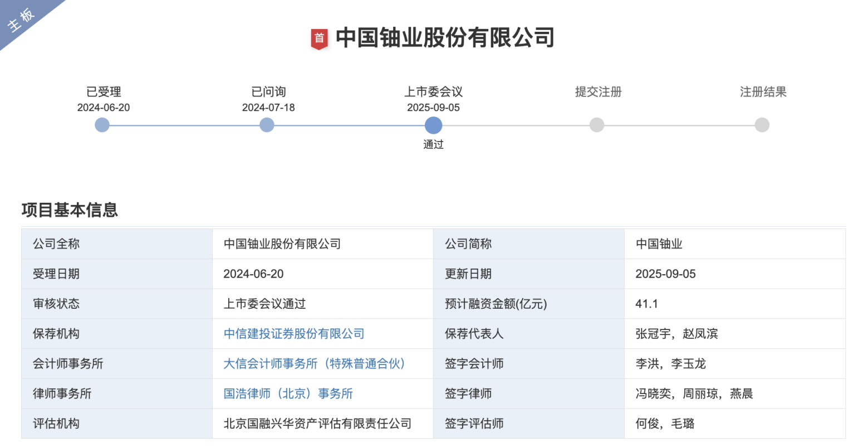Image resolution: width=868 pixels, height=447 pixels.
Task: Click the 主板 corner ribbon
Action: (x=22, y=19)
